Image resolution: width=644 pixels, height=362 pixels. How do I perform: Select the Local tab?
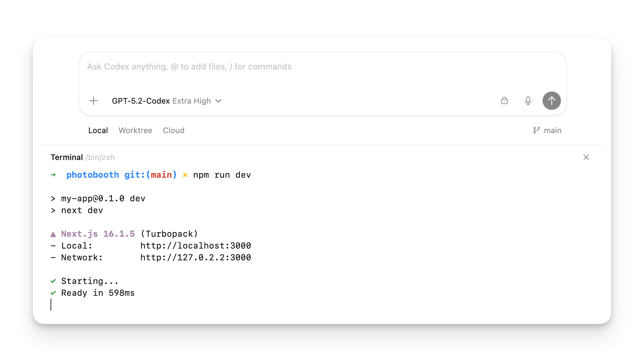click(x=98, y=130)
